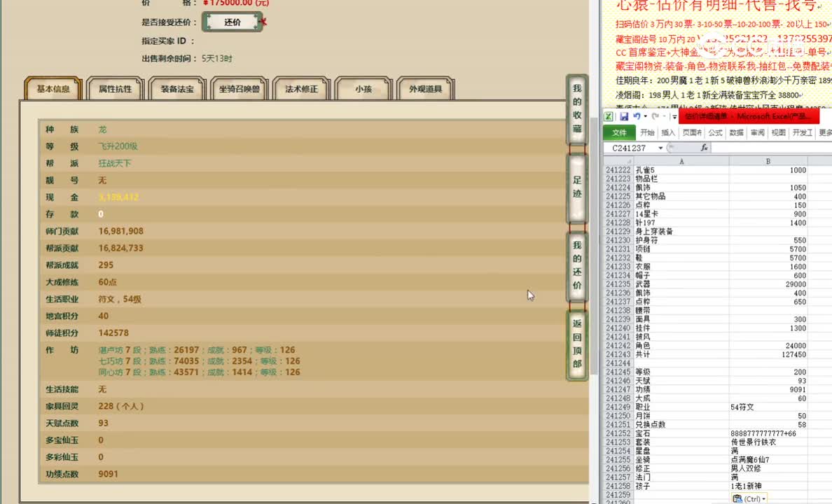Screen dimensions: 832x504
Task: Click the 传世景行铁衣 cell
Action: pyautogui.click(x=768, y=442)
